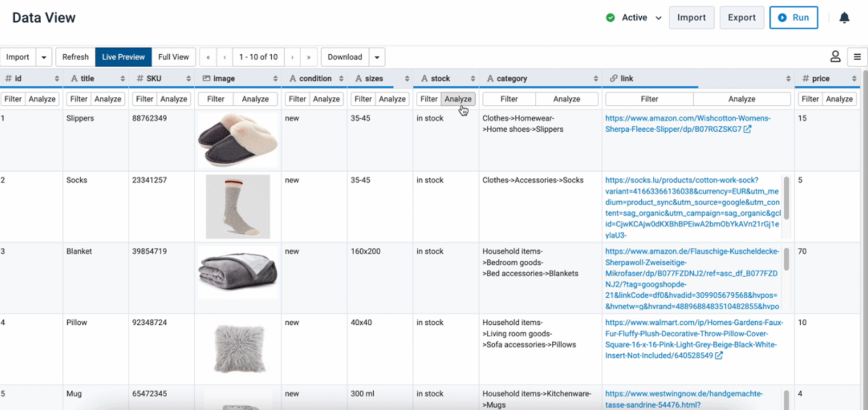Analyze the SKU column
Viewport: 868px width, 410px height.
pos(174,99)
